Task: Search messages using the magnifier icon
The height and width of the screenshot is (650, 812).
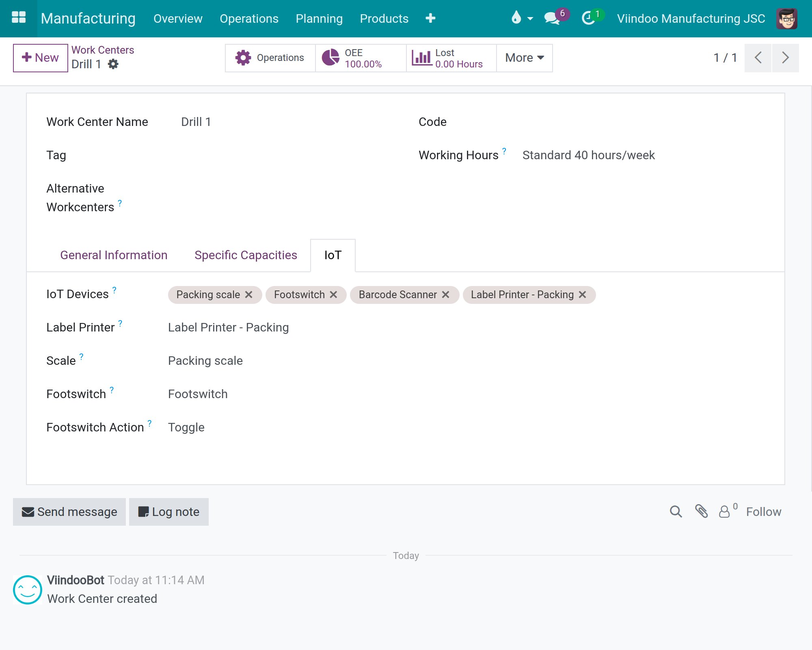Action: tap(676, 511)
